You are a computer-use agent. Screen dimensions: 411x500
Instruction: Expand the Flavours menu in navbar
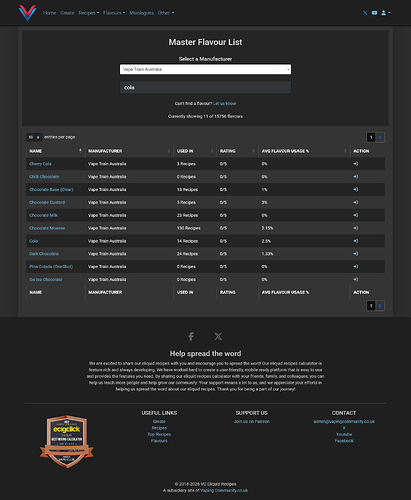114,13
